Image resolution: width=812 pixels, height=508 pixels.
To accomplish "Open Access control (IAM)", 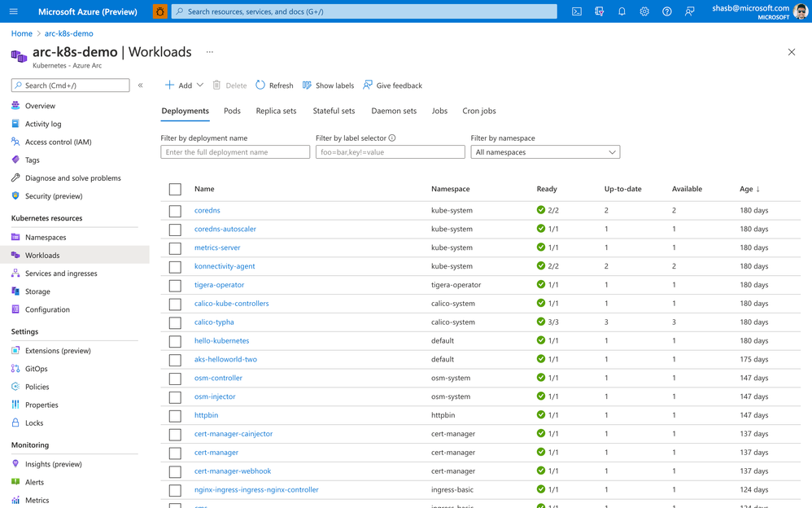I will 58,142.
